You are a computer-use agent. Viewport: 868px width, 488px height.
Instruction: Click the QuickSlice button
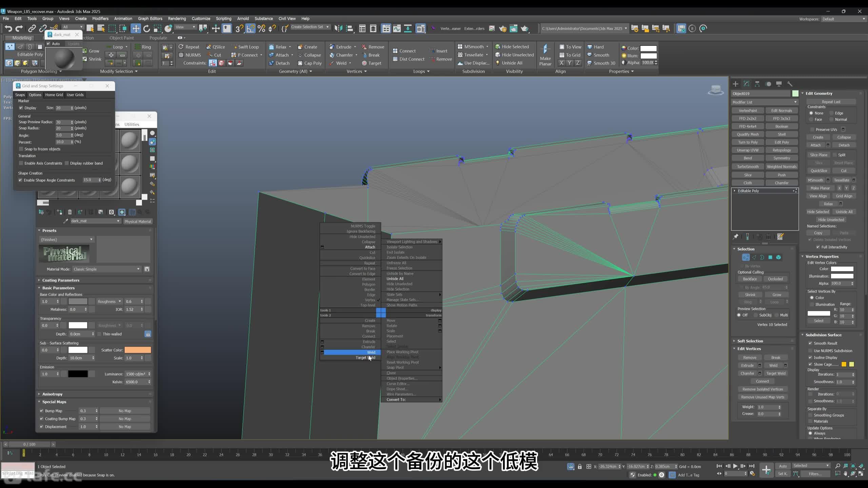click(819, 171)
